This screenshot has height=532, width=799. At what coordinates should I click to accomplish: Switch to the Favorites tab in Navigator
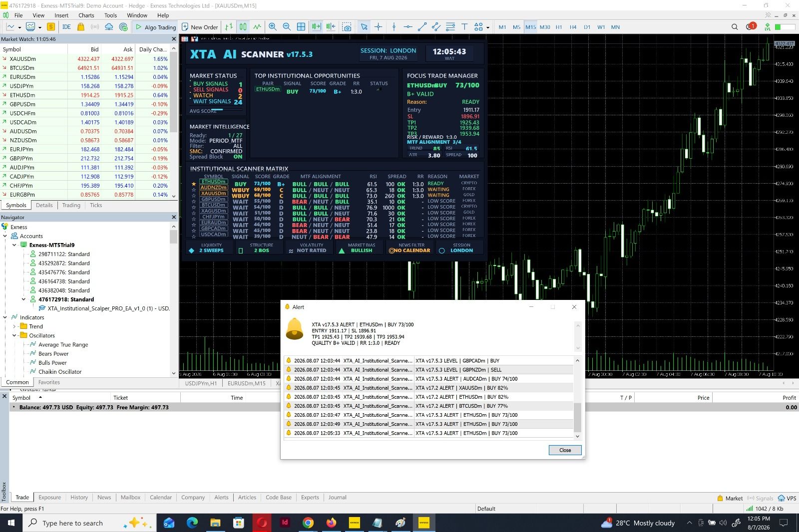[49, 382]
